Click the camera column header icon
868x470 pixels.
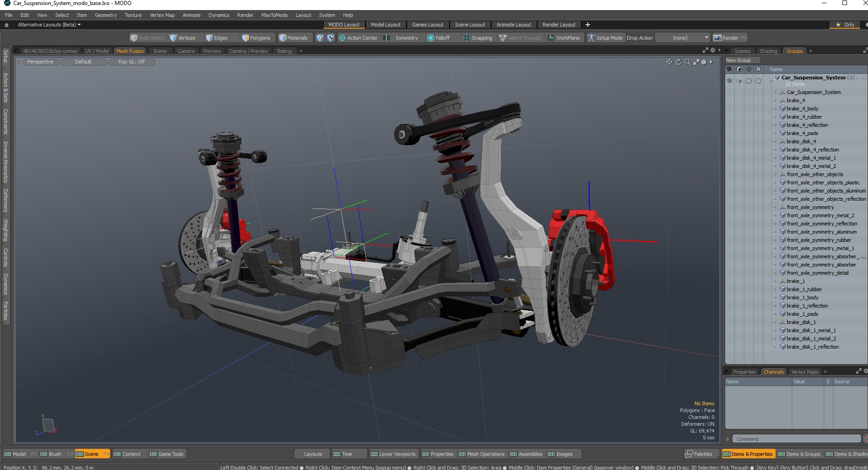739,69
